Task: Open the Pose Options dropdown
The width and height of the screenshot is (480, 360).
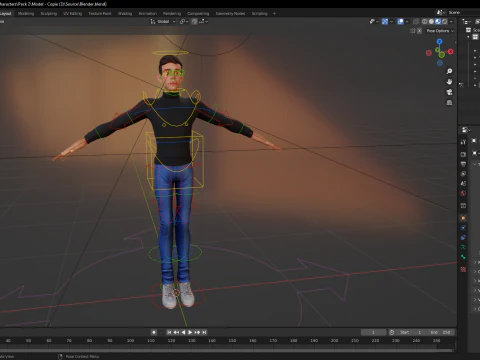Action: pyautogui.click(x=440, y=31)
